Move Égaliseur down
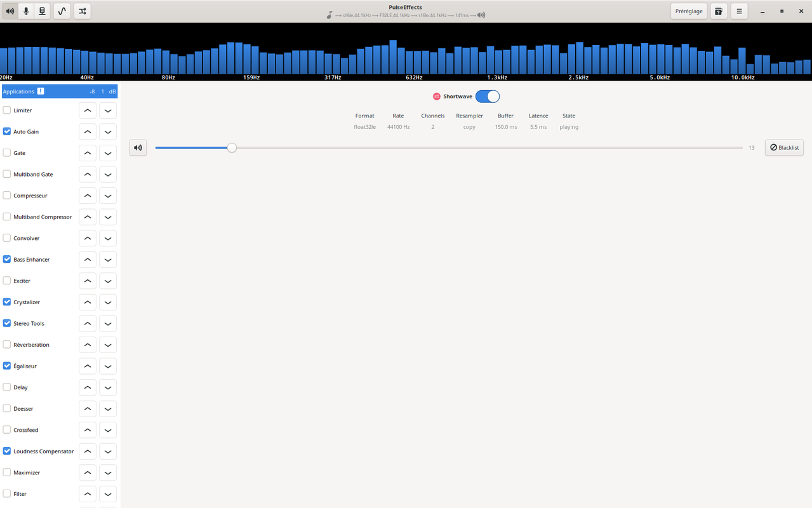This screenshot has width=812, height=508. tap(108, 366)
